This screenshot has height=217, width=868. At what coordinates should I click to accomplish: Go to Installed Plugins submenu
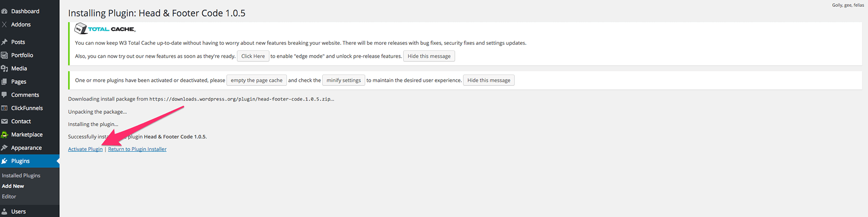tap(21, 176)
